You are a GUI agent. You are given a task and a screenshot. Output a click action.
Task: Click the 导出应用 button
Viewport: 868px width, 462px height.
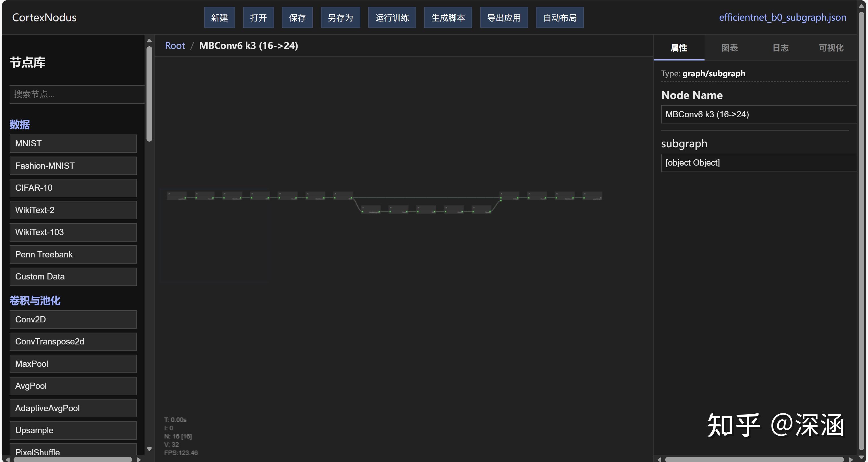coord(503,18)
